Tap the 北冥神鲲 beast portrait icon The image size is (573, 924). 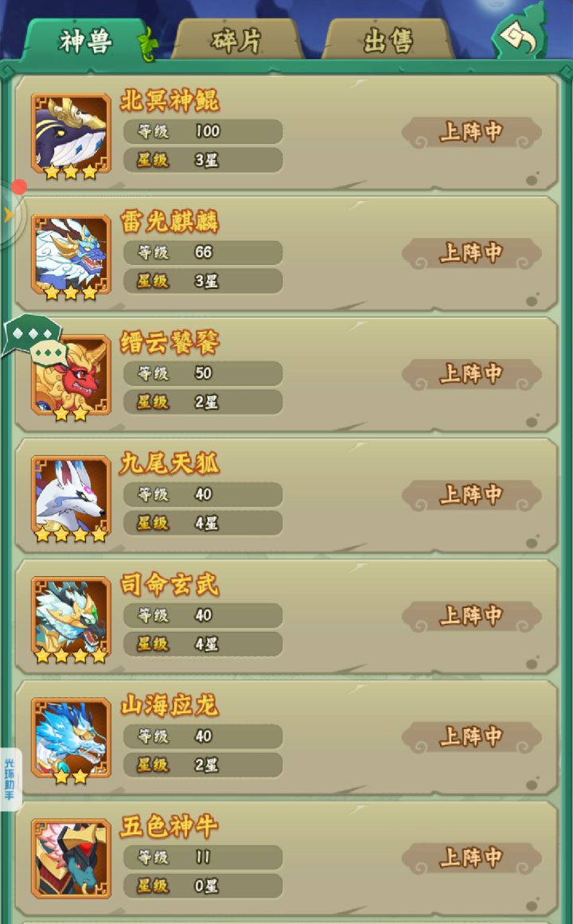click(x=71, y=135)
